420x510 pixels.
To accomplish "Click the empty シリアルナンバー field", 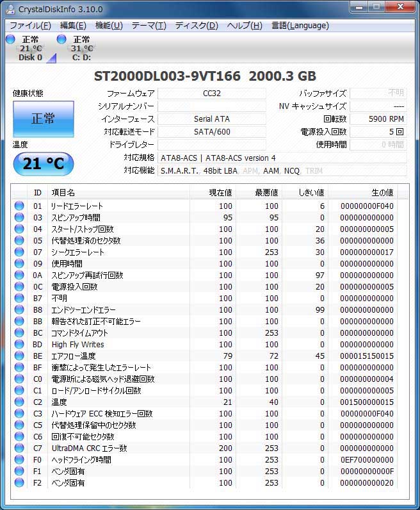I will click(x=212, y=106).
